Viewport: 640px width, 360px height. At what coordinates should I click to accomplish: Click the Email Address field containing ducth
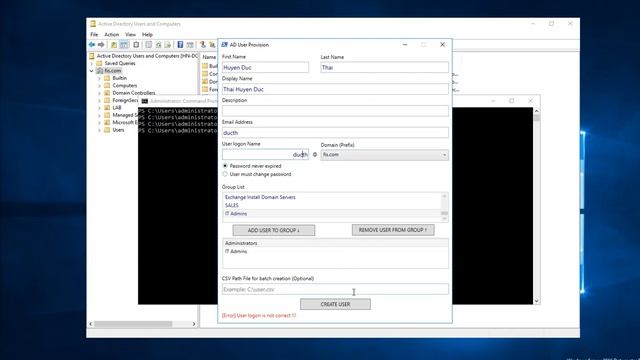tap(335, 133)
